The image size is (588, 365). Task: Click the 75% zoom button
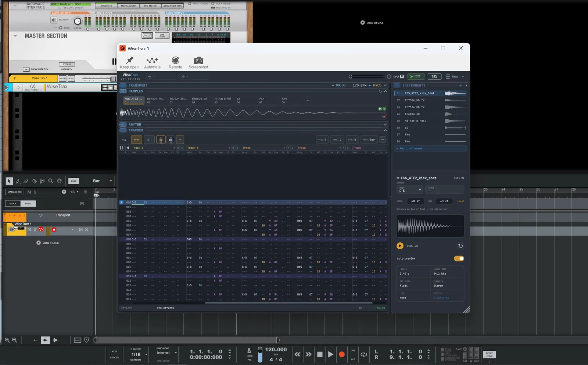[434, 77]
